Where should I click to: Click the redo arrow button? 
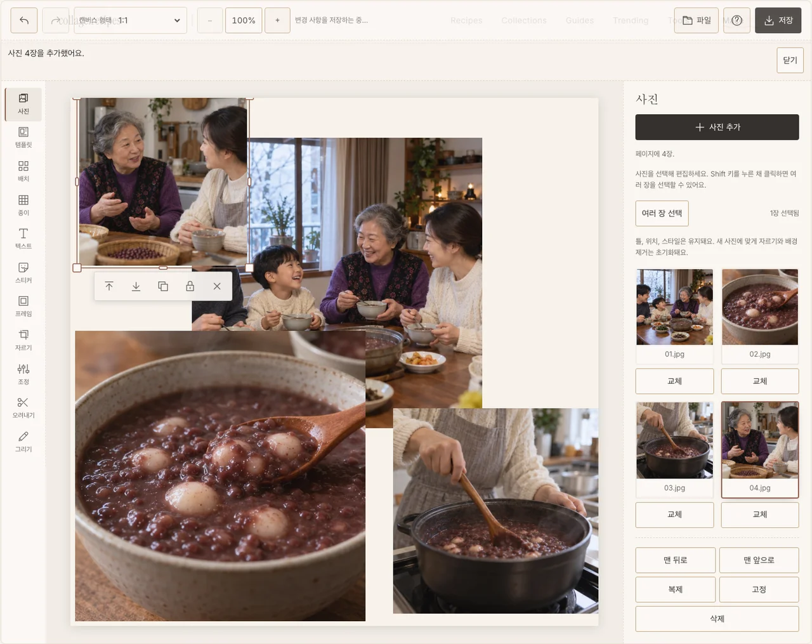click(x=55, y=20)
